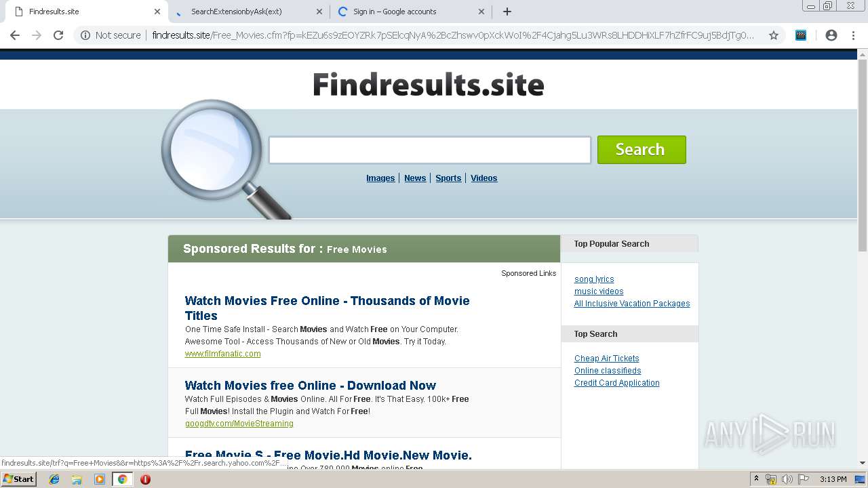Select Chrome icon in taskbar
Screen dimensions: 868x488
tap(122, 479)
